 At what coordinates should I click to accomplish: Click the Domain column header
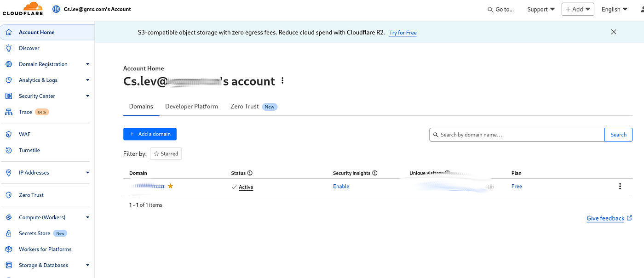[x=138, y=173]
